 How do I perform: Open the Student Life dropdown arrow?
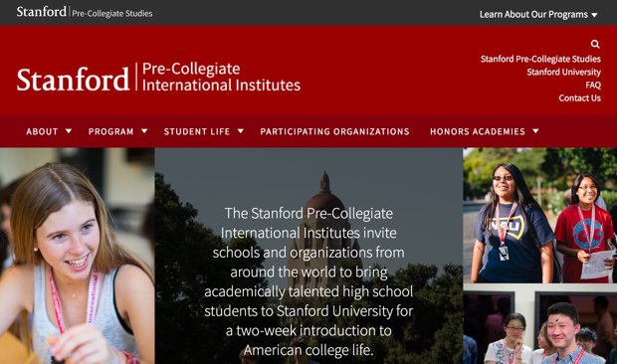(241, 131)
